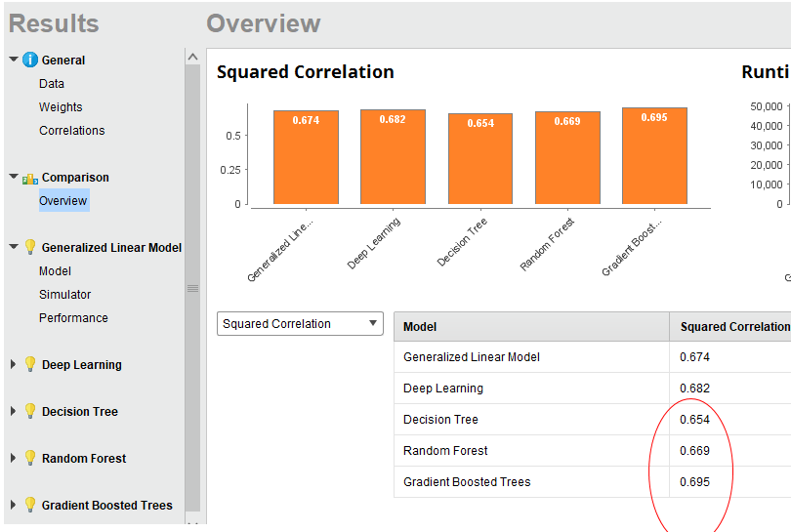Viewport: 791px width, 532px height.
Task: Click the Decision Tree lightbulb icon
Action: [x=30, y=411]
